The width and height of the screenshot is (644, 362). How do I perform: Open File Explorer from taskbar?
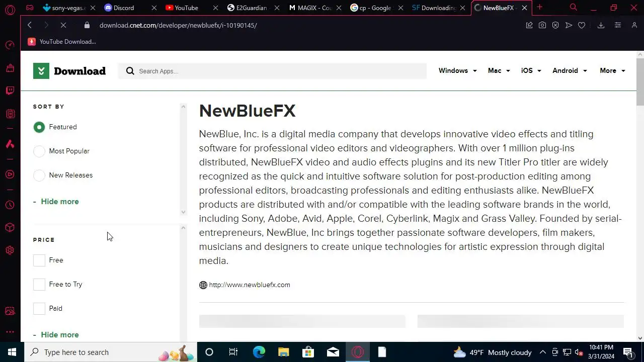[x=283, y=352]
